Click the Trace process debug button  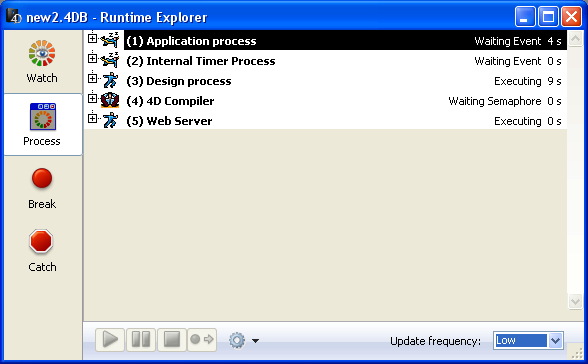coord(202,340)
